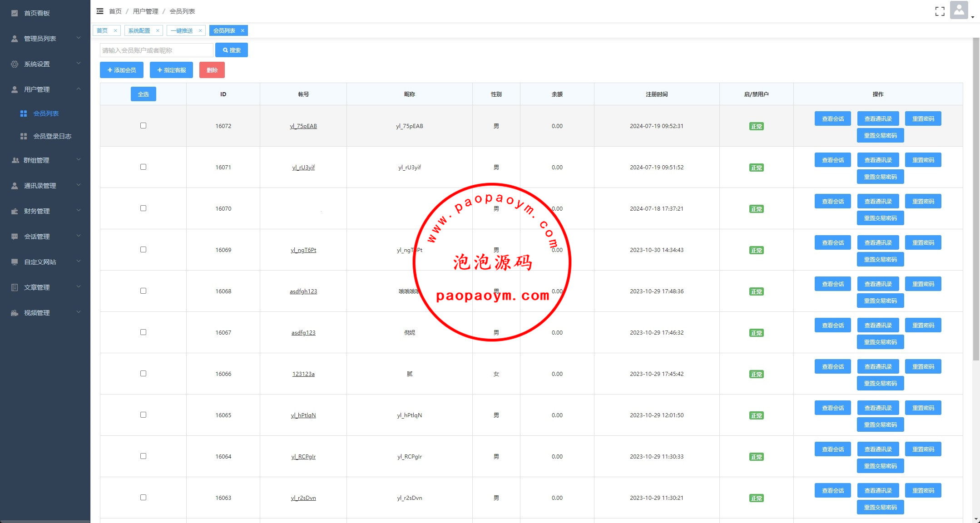Focus the member account search field
980x523 pixels.
pyautogui.click(x=156, y=50)
